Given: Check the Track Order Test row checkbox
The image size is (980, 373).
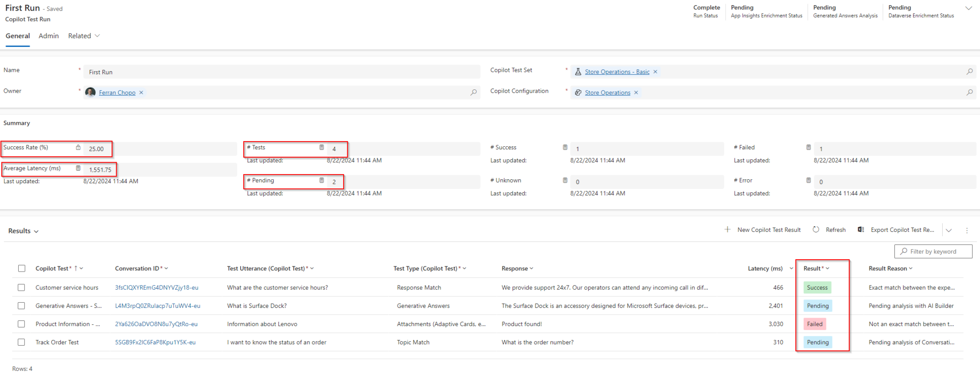Looking at the screenshot, I should pos(22,342).
